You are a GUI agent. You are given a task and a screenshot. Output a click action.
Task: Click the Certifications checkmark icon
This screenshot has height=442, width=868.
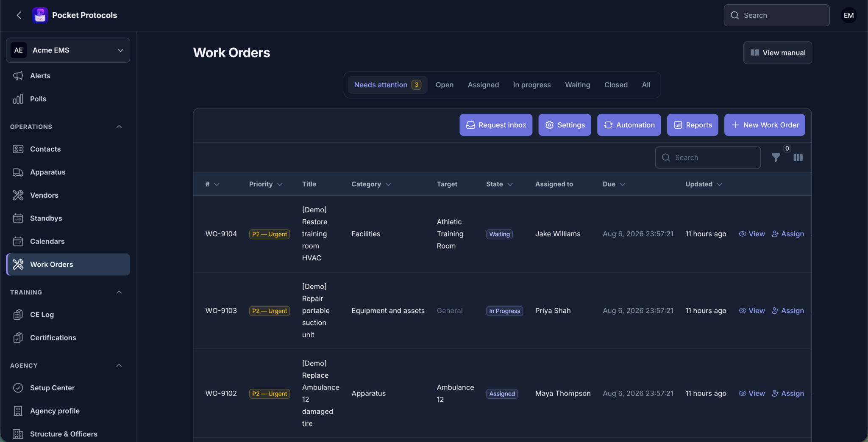point(18,338)
